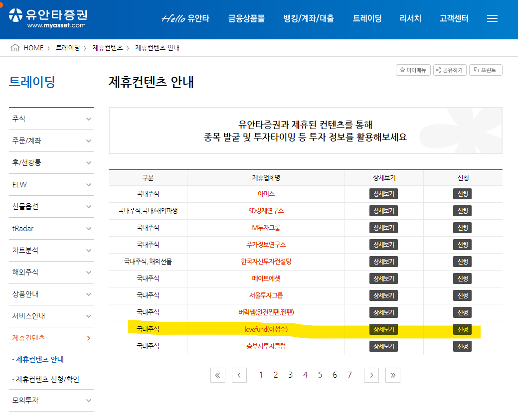
Task: Select 제휴컨텐츠 신청/확인 in sidebar submenu
Action: pos(47,379)
